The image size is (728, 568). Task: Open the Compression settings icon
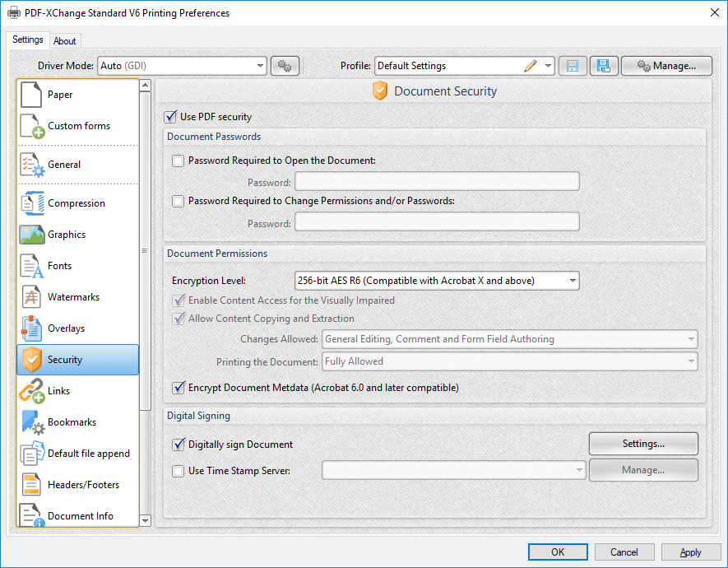pyautogui.click(x=32, y=203)
